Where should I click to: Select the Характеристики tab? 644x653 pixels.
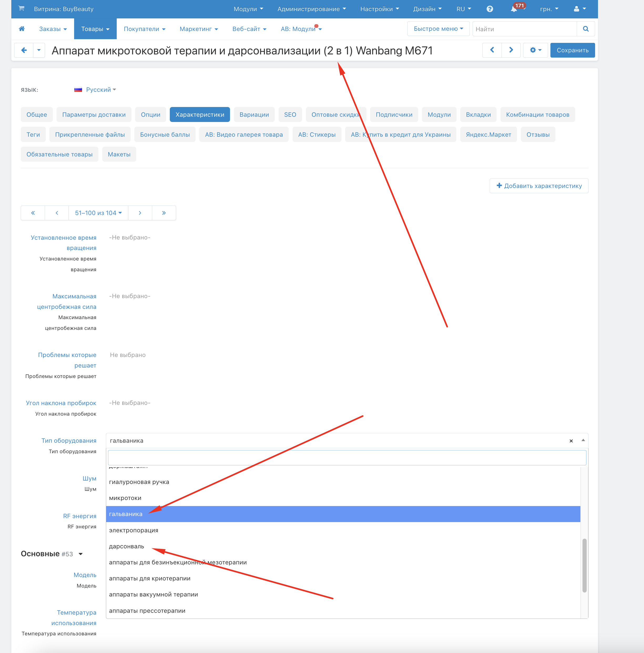tap(200, 115)
